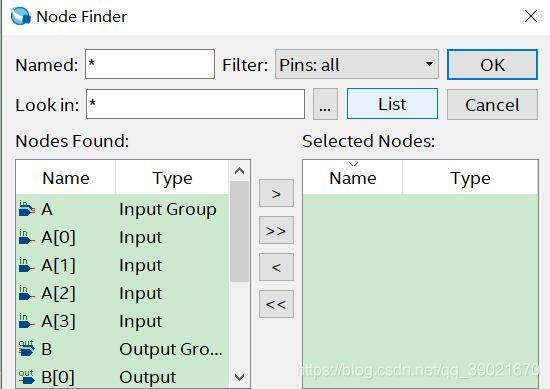Add all nodes with the >> button
This screenshot has height=389, width=550.
coord(276,230)
